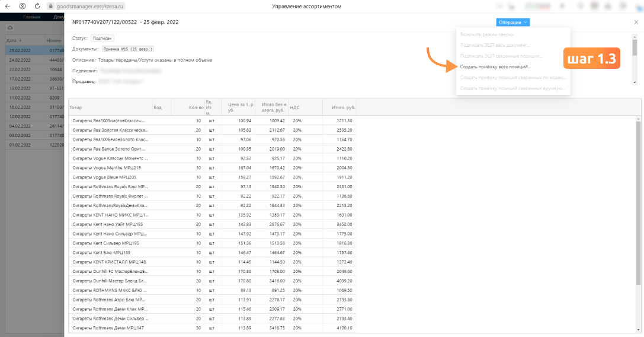Viewport: 644px width, 337px height.
Task: Select the 22.02.2022 document row
Action: coord(34,69)
